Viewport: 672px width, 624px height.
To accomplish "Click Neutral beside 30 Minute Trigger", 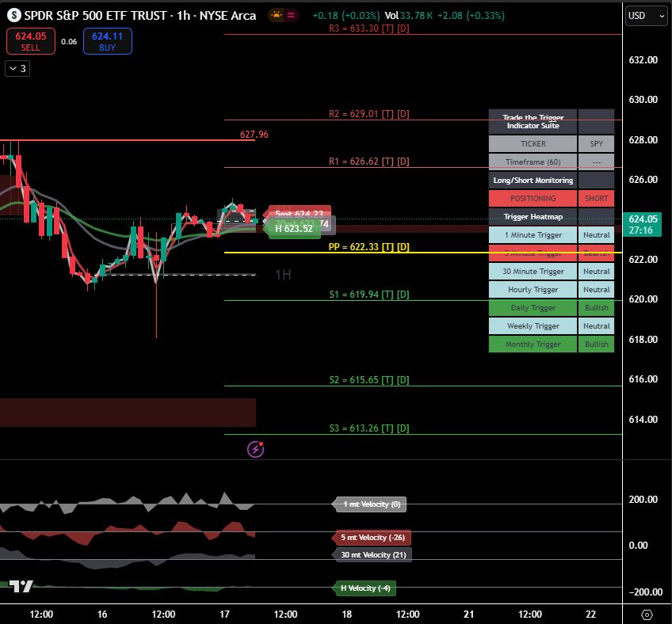I will (x=596, y=271).
